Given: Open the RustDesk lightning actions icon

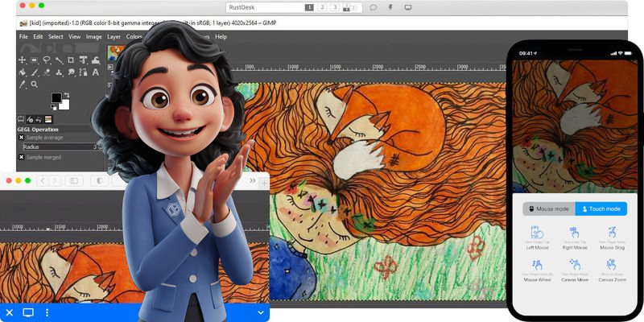Looking at the screenshot, I should [x=390, y=7].
